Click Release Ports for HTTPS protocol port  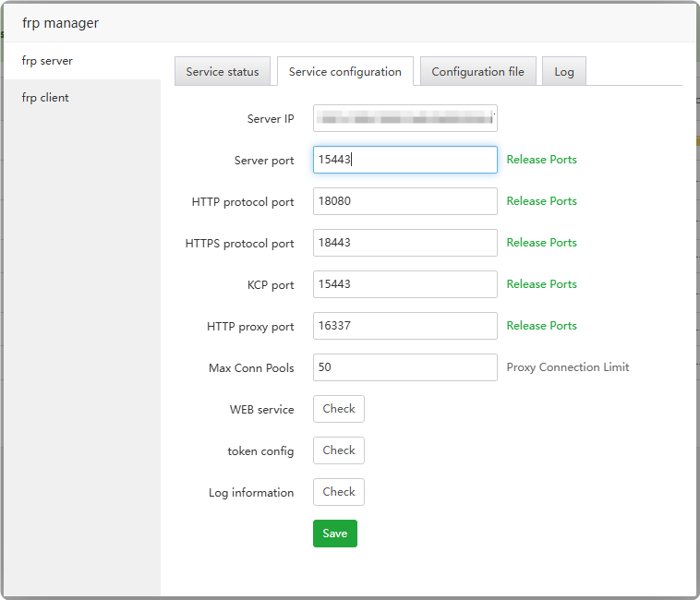541,243
